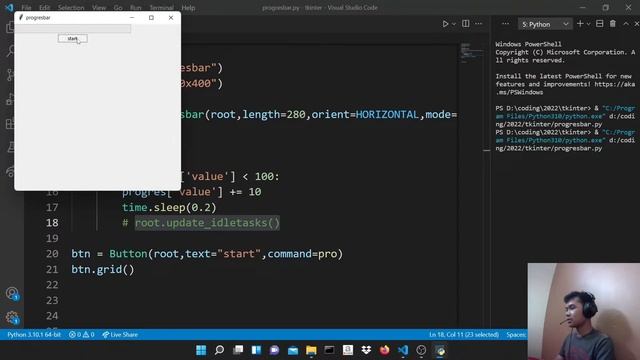Split the editor to the right
This screenshot has height=360, width=640.
[466, 24]
